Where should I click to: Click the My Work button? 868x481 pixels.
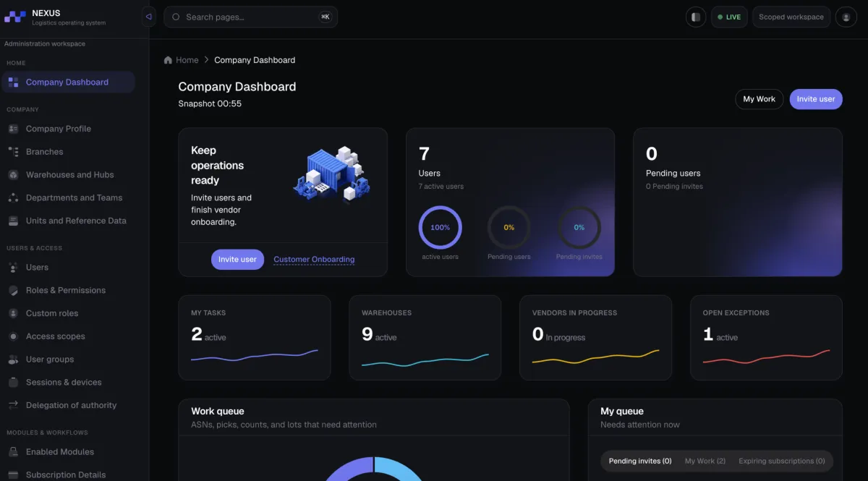pos(759,99)
